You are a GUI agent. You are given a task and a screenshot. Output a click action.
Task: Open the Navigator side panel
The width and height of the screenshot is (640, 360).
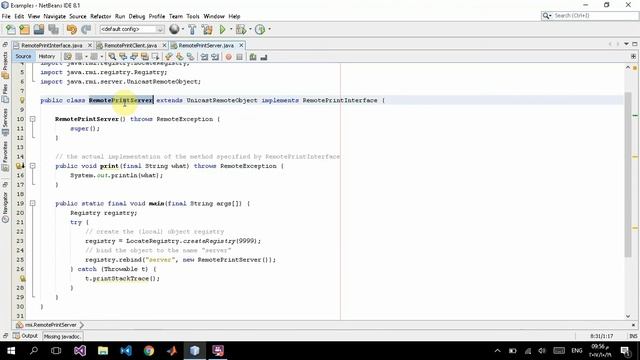click(x=5, y=207)
